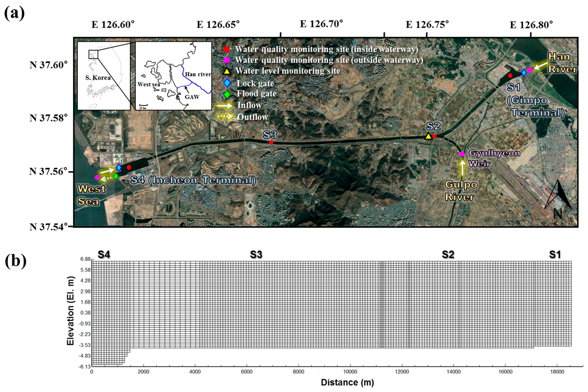
Task: Click the '6.88' elevation tick value
Action: 86,259
